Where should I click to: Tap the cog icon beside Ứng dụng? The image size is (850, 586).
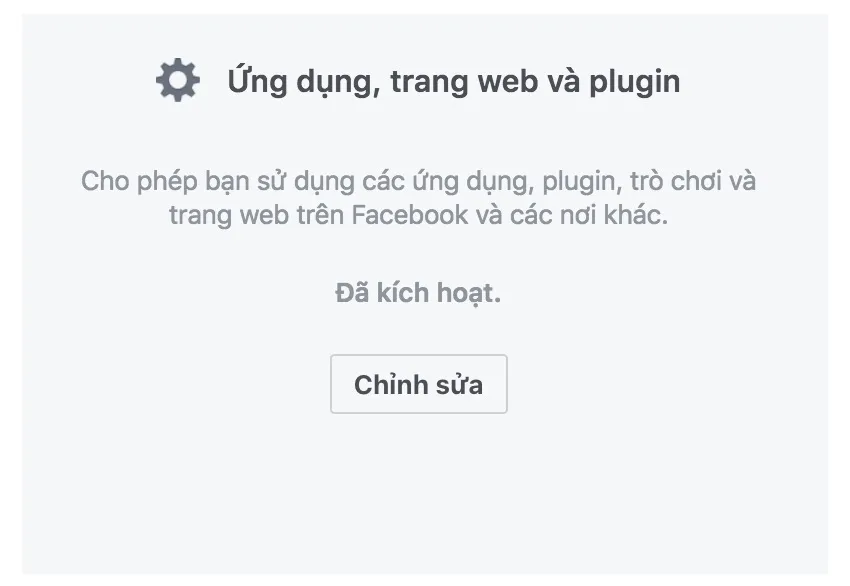178,80
